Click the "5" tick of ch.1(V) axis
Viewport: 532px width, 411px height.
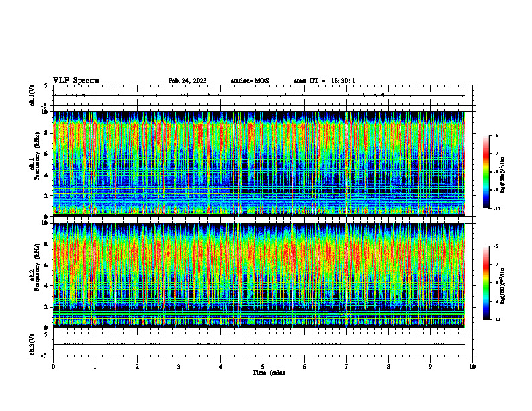tap(46, 85)
